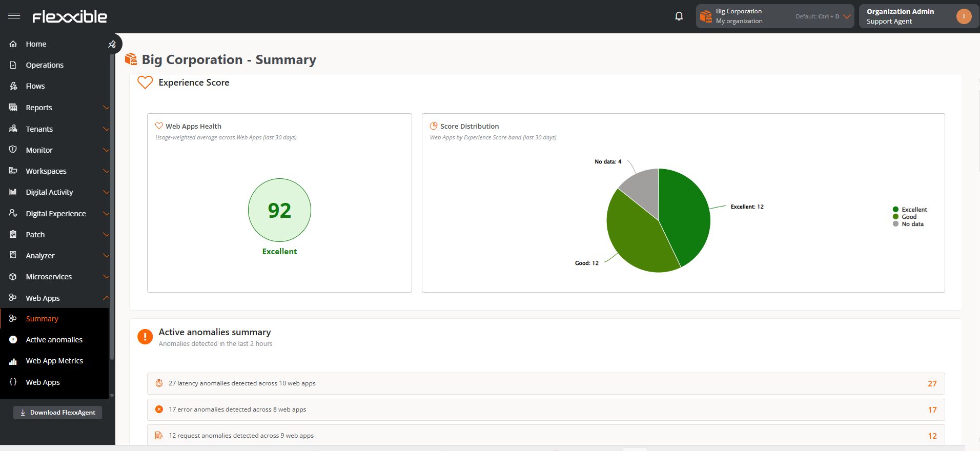Click the error anomalies cross icon

click(159, 409)
